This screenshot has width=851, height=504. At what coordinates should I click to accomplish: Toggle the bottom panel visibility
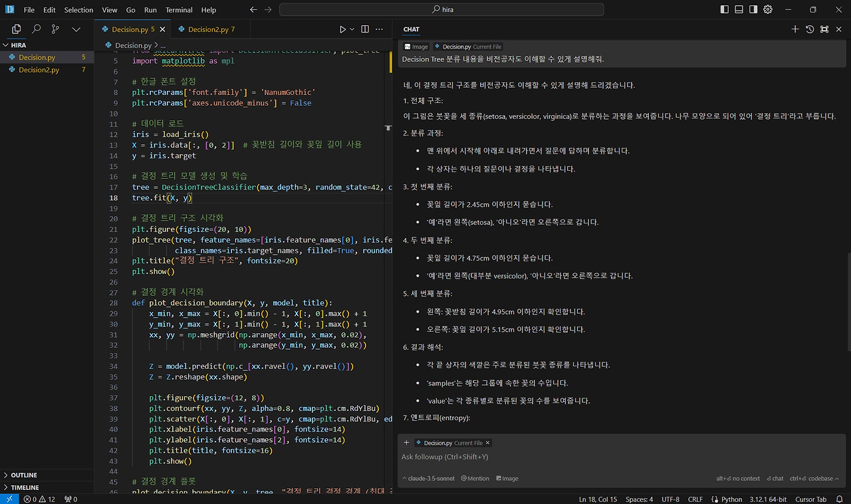[739, 10]
